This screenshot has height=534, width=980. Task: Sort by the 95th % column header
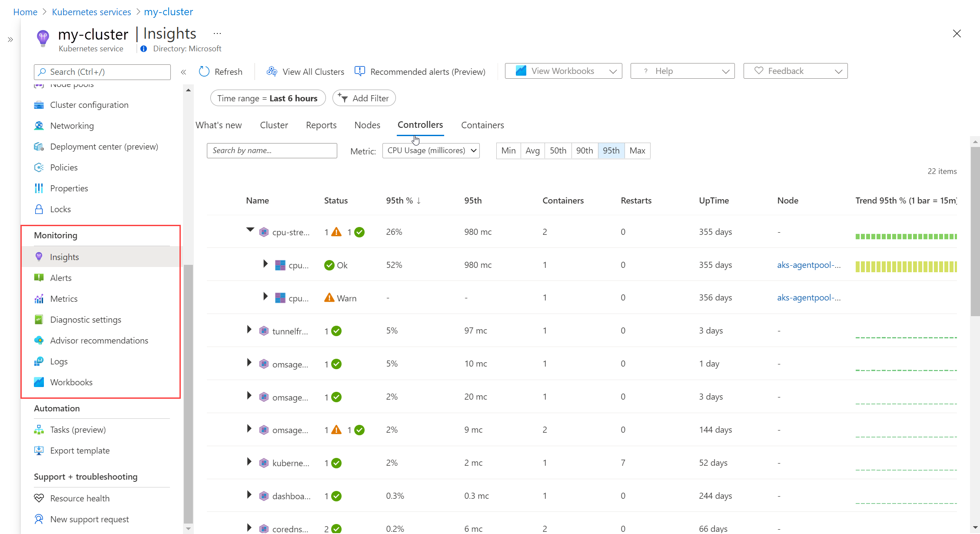click(403, 200)
